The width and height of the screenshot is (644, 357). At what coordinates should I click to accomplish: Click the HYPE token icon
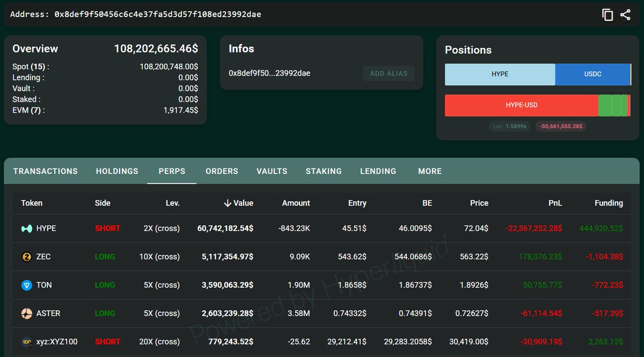pyautogui.click(x=27, y=229)
